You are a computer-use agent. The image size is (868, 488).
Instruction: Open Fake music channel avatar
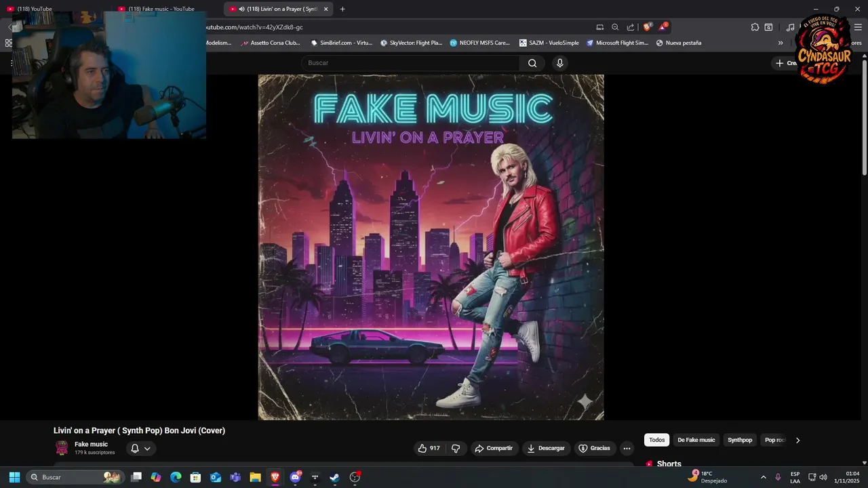(62, 447)
